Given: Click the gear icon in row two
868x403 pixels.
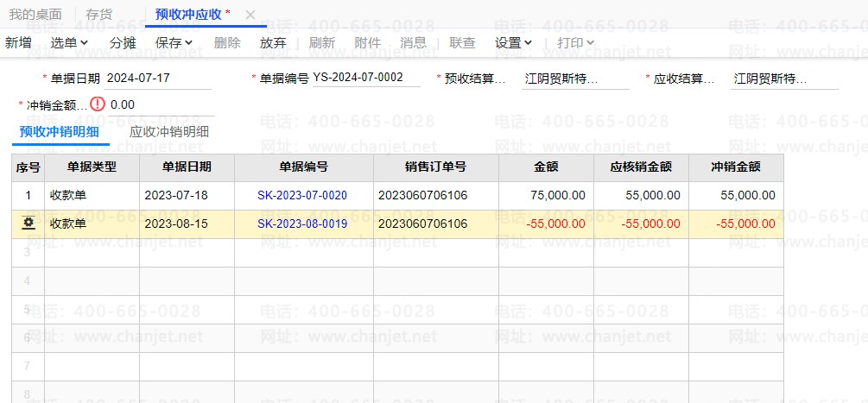Looking at the screenshot, I should click(x=29, y=224).
